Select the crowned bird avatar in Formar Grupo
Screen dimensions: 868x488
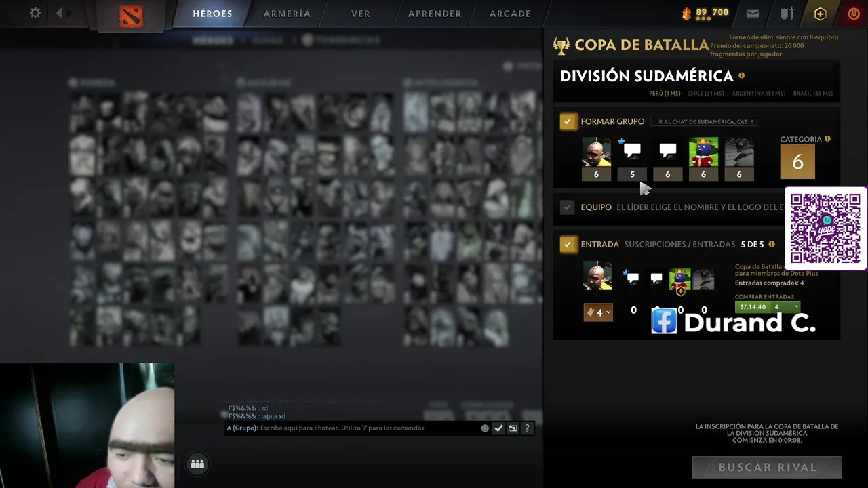coord(703,152)
